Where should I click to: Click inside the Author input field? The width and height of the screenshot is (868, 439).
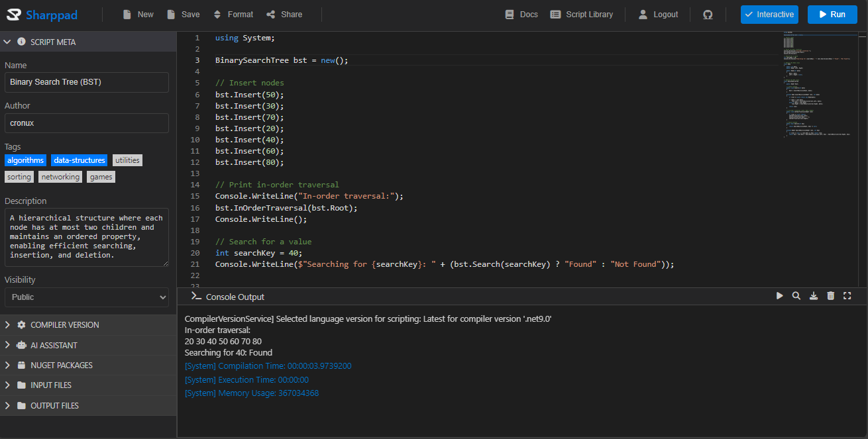(86, 122)
